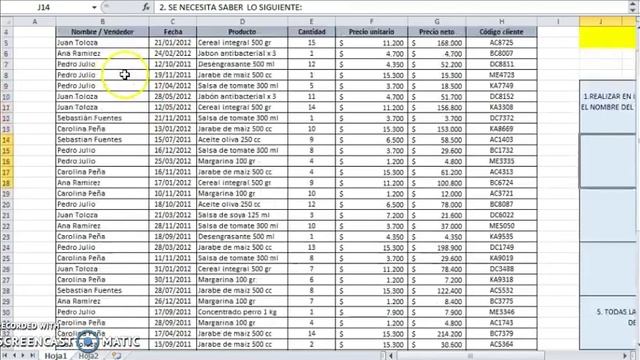Open the Name Box dropdown arrow
Image resolution: width=640 pixels, height=360 pixels.
pyautogui.click(x=94, y=7)
